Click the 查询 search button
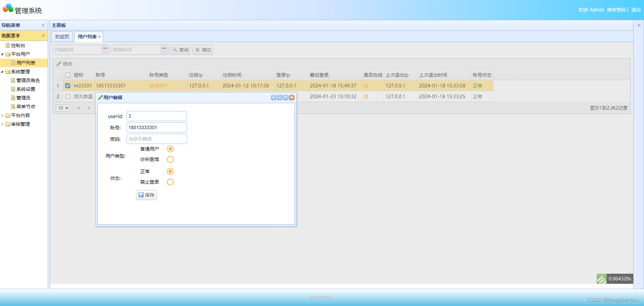This screenshot has width=644, height=306. tap(180, 50)
